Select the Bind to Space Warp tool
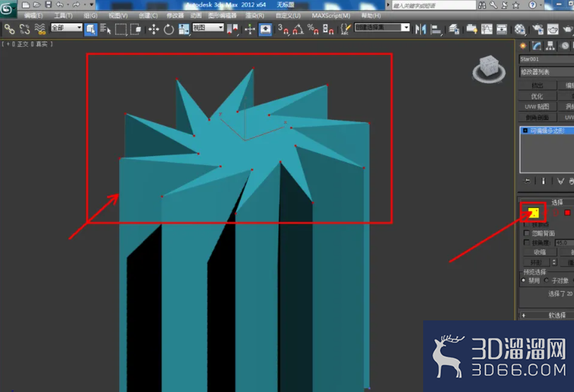Image resolution: width=574 pixels, height=392 pixels. pyautogui.click(x=40, y=29)
